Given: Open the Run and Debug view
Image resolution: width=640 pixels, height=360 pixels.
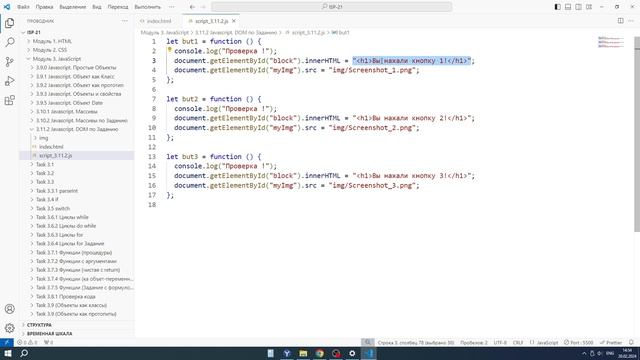Looking at the screenshot, I should 10,81.
